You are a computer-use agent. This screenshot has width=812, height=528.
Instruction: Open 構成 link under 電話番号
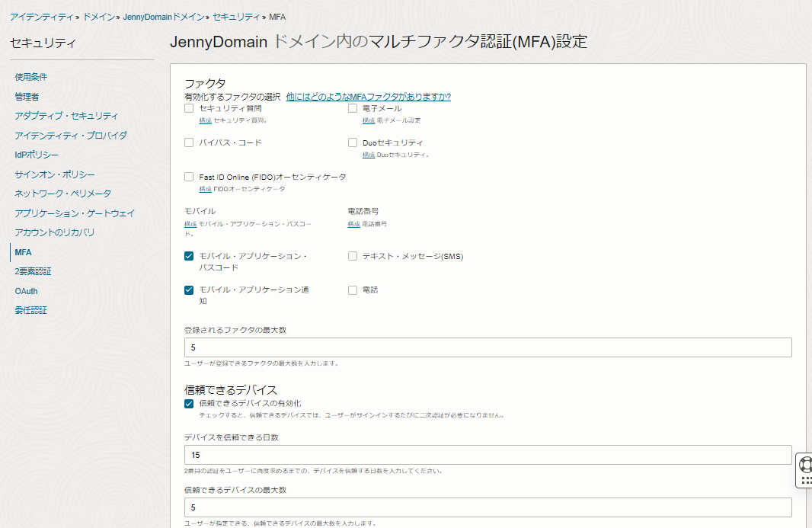click(x=353, y=224)
